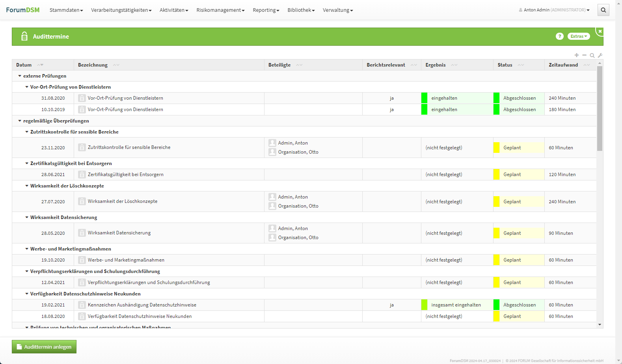Click lock icon of Zutrittskontrolle für sensible Bereiche row
622x364 pixels.
coord(82,147)
